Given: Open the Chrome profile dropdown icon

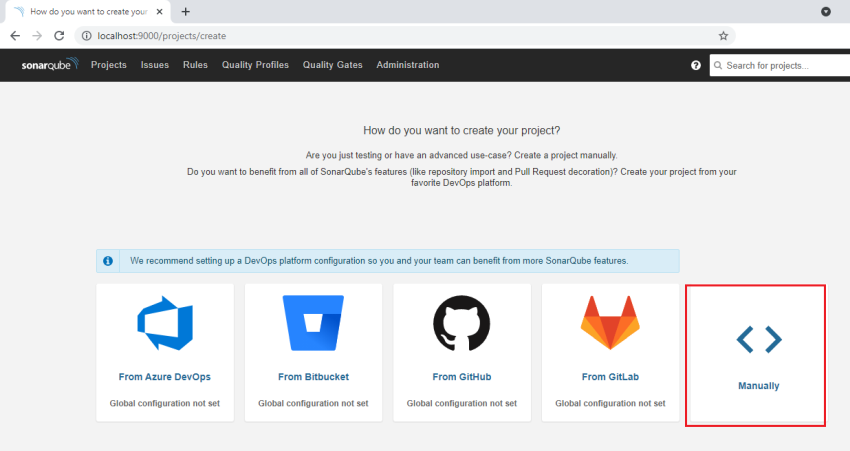Looking at the screenshot, I should point(826,12).
